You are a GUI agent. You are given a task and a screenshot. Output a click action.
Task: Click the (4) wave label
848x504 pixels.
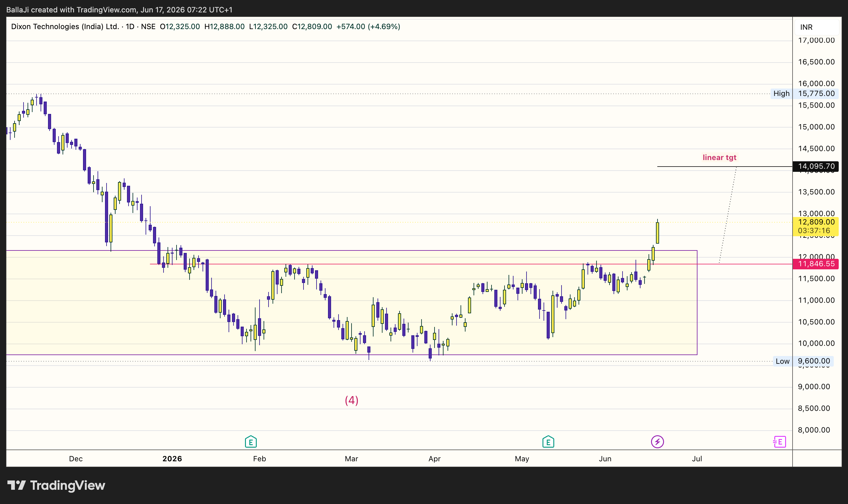(352, 400)
